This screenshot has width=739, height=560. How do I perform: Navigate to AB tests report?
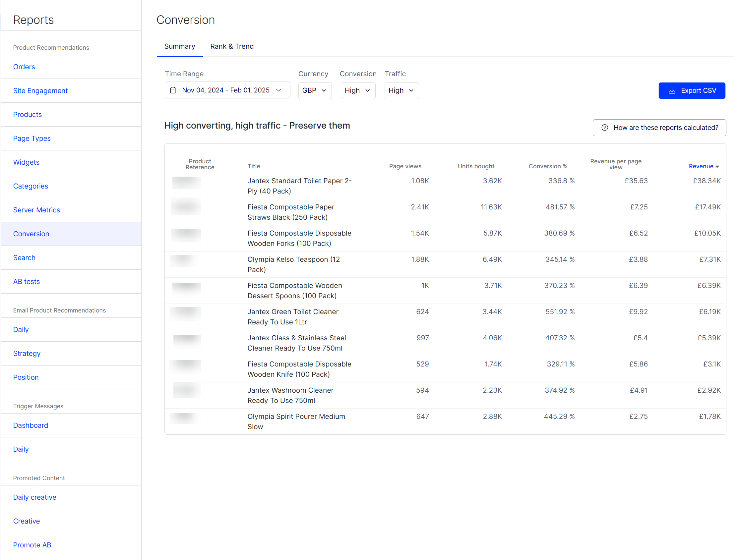click(x=27, y=282)
